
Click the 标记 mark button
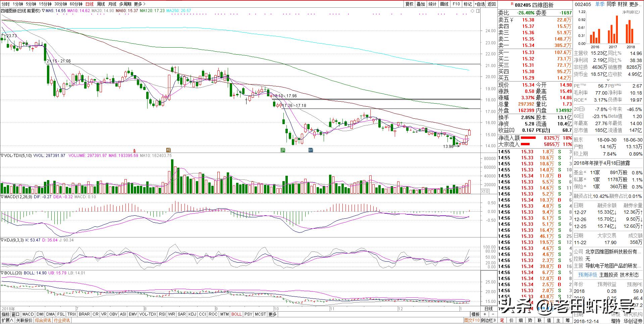468,4
